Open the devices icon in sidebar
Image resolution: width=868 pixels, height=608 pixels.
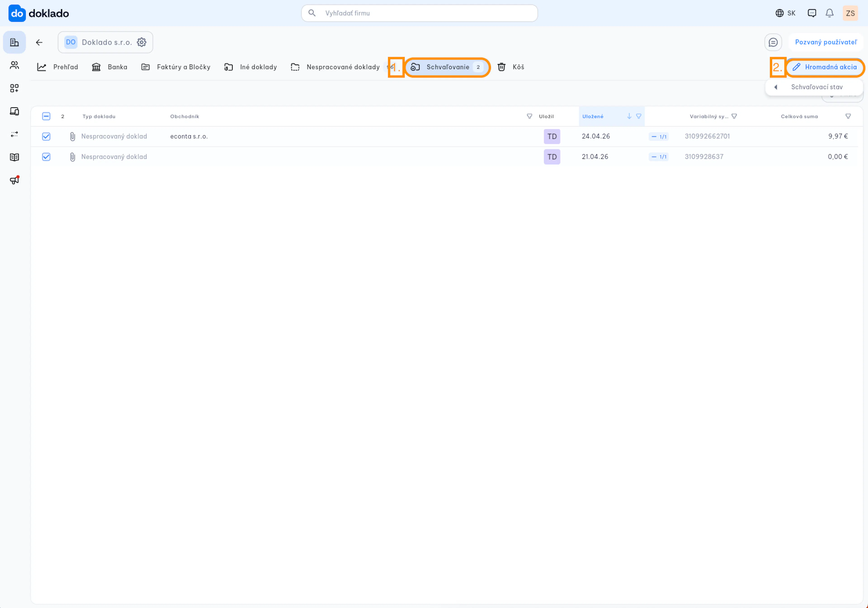coord(14,111)
